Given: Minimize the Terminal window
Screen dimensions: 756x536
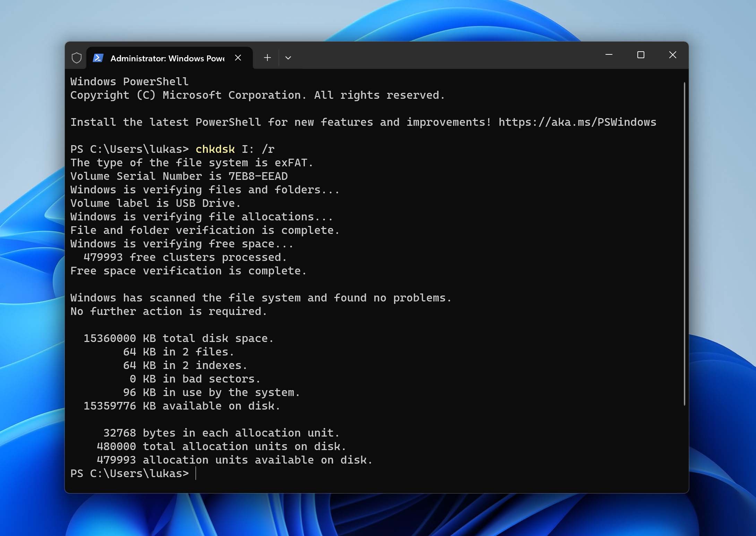Looking at the screenshot, I should [609, 55].
